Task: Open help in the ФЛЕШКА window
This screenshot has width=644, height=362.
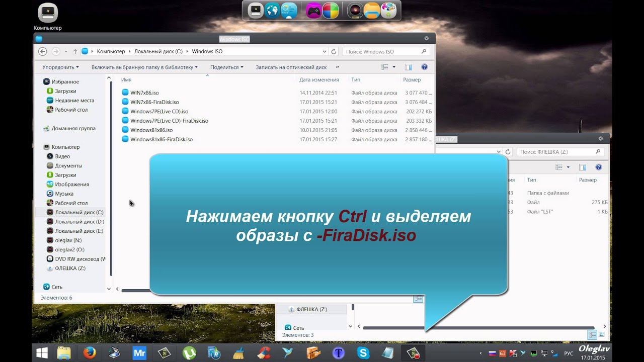Action: (598, 167)
